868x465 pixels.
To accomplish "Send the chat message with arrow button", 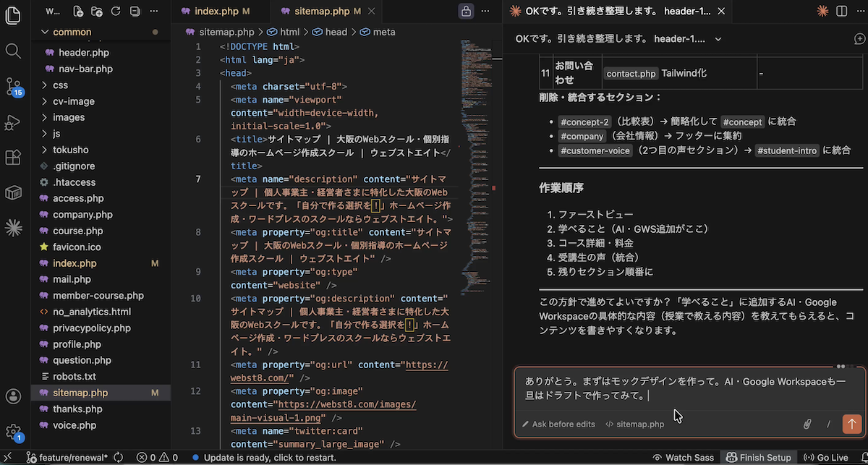I will (x=851, y=425).
